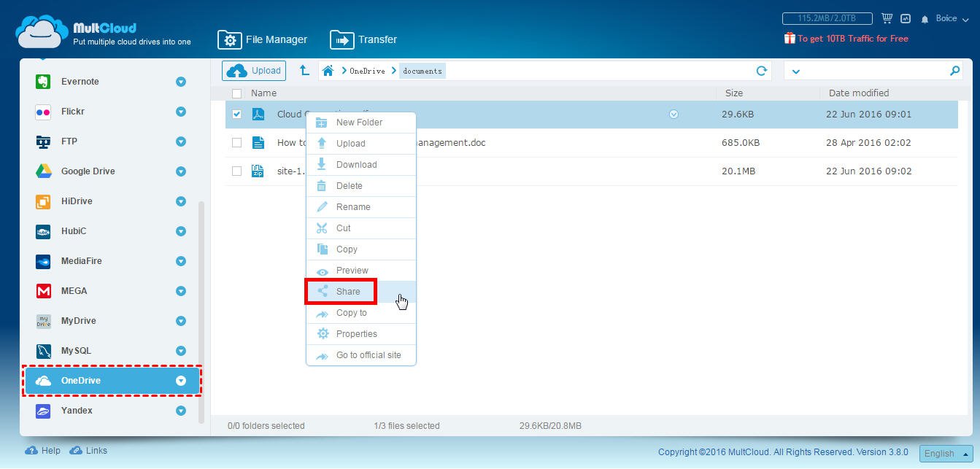Click the traffic usage progress bar
Image resolution: width=980 pixels, height=469 pixels.
pyautogui.click(x=828, y=18)
